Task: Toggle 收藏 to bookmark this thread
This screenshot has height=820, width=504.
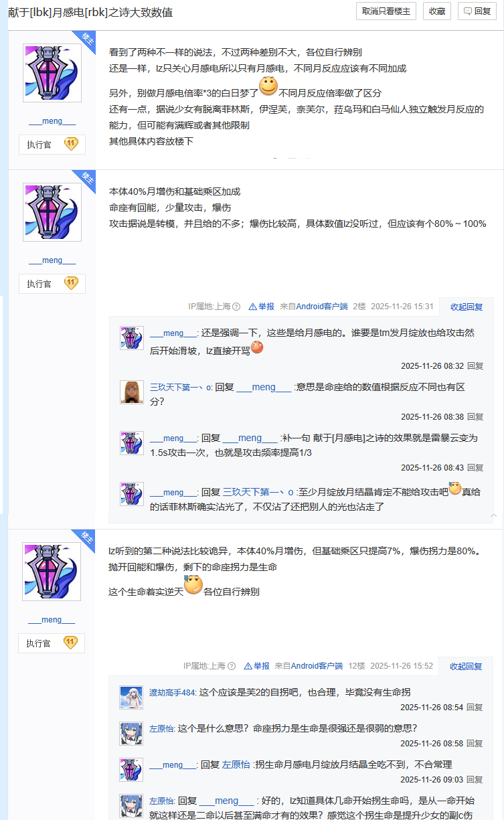Action: pyautogui.click(x=437, y=11)
